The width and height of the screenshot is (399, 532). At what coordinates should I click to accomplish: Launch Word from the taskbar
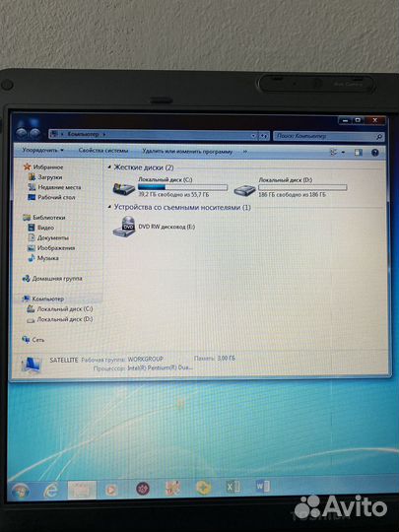tap(263, 487)
